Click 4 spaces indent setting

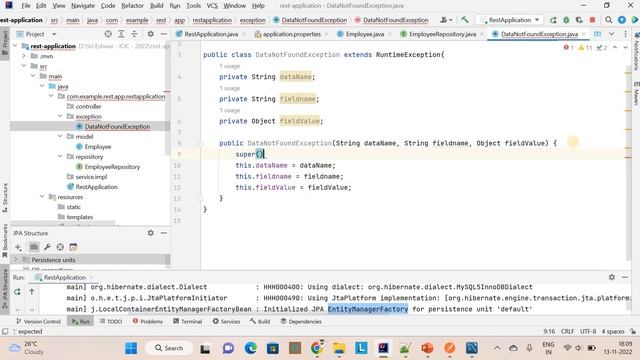tap(613, 331)
